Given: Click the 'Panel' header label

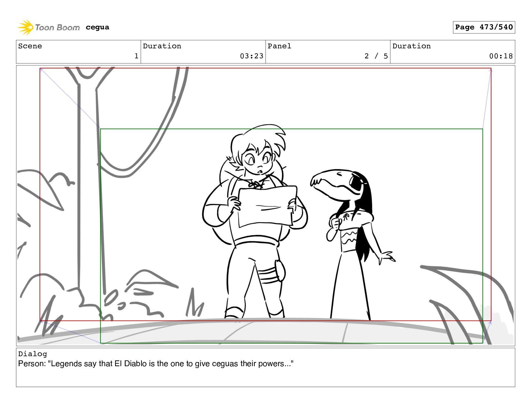Looking at the screenshot, I should click(x=279, y=46).
